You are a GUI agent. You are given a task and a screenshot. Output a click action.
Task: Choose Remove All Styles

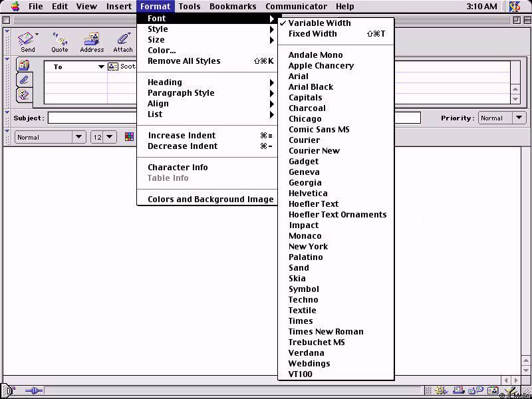point(207,61)
